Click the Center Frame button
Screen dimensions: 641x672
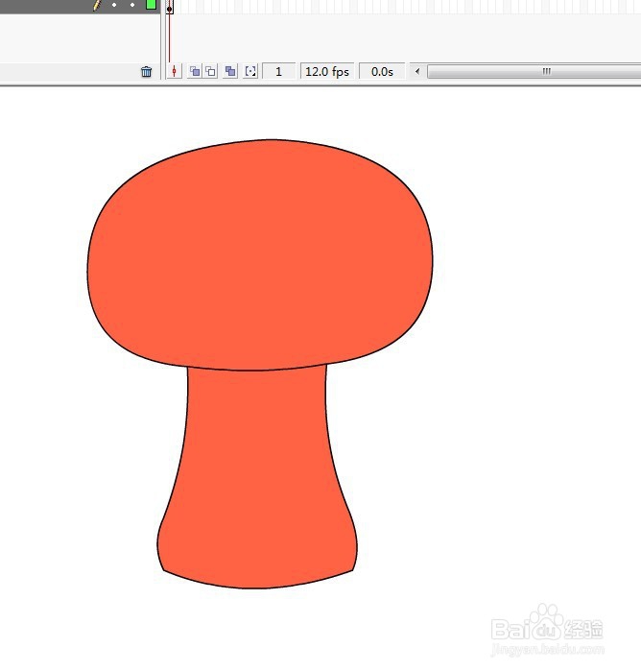(x=174, y=71)
